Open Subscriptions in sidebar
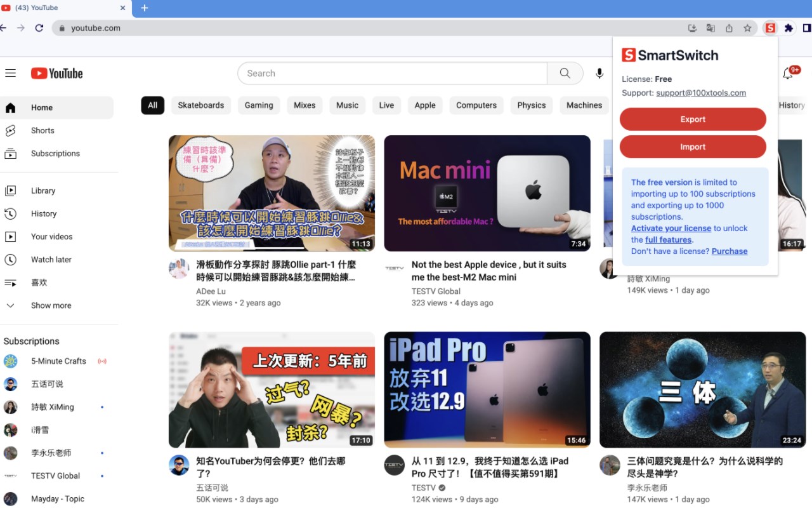 pos(57,153)
